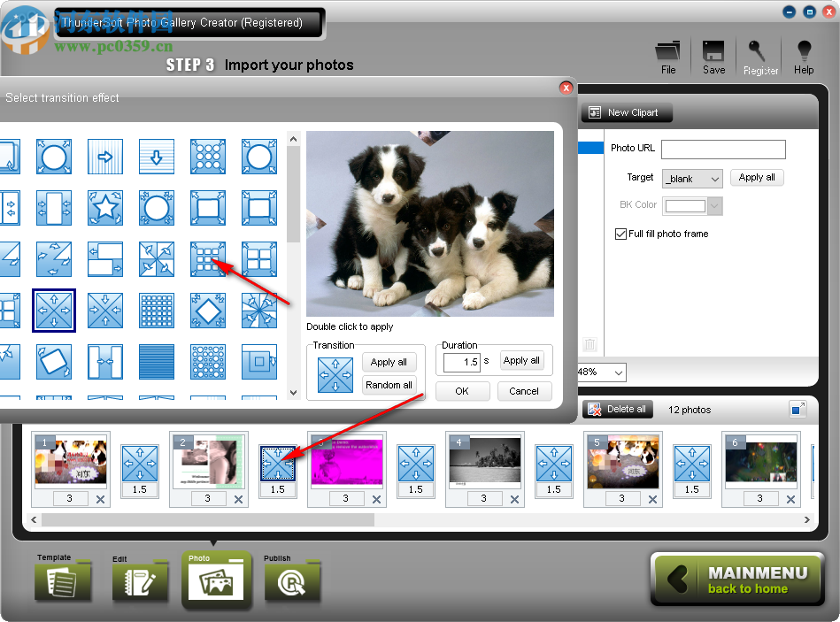Click MAINMENU back to home

click(737, 580)
